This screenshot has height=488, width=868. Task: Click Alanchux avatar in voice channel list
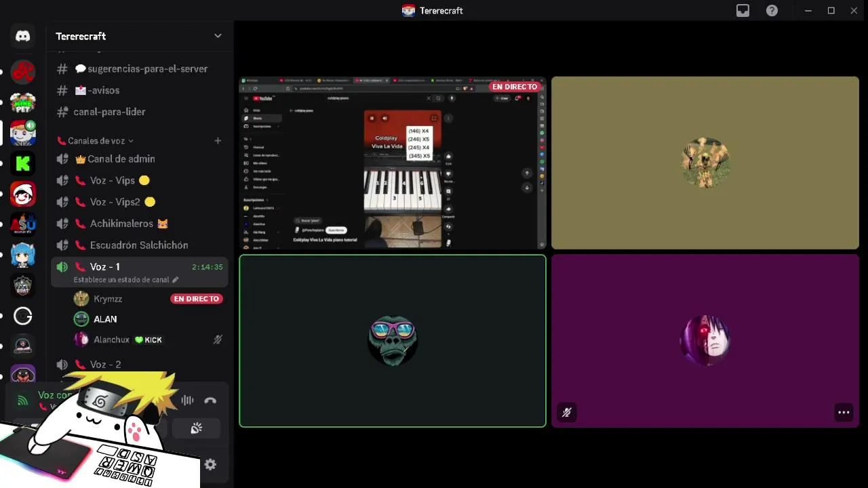81,340
